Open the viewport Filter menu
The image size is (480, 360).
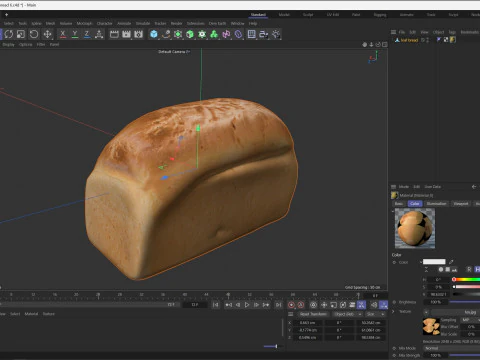pos(41,44)
